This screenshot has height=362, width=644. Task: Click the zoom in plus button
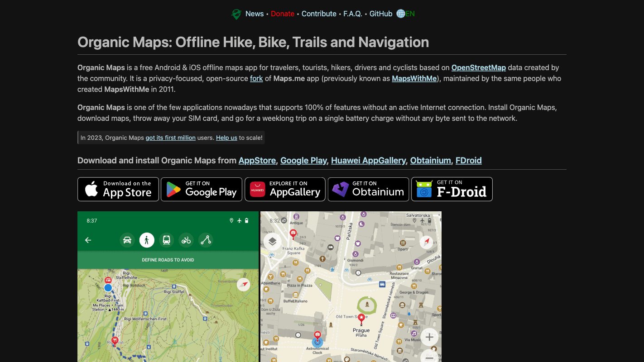429,337
